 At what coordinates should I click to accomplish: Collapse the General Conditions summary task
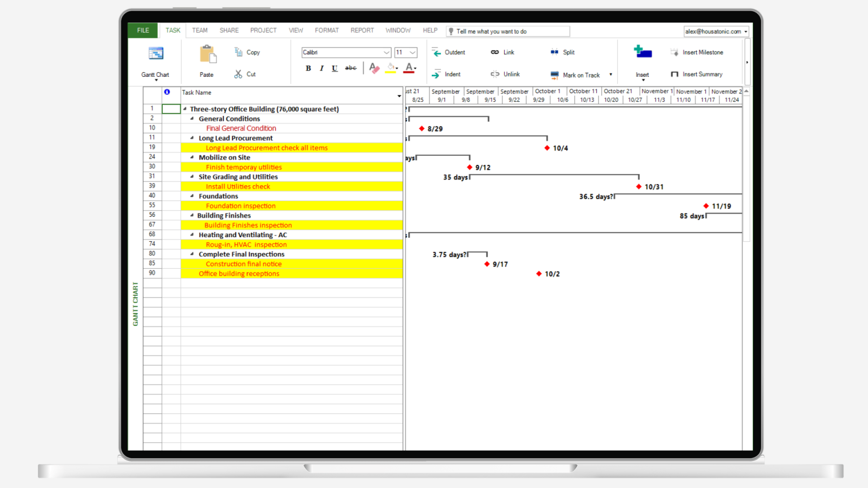point(192,119)
